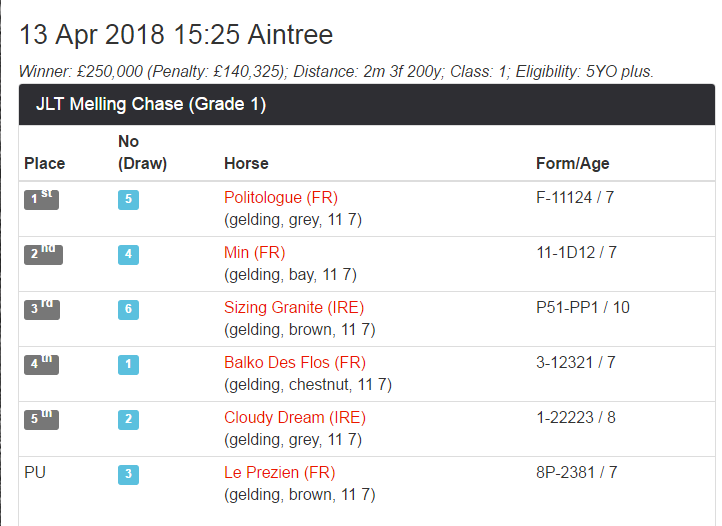722x526 pixels.
Task: Click the 2nd place badge
Action: point(42,254)
